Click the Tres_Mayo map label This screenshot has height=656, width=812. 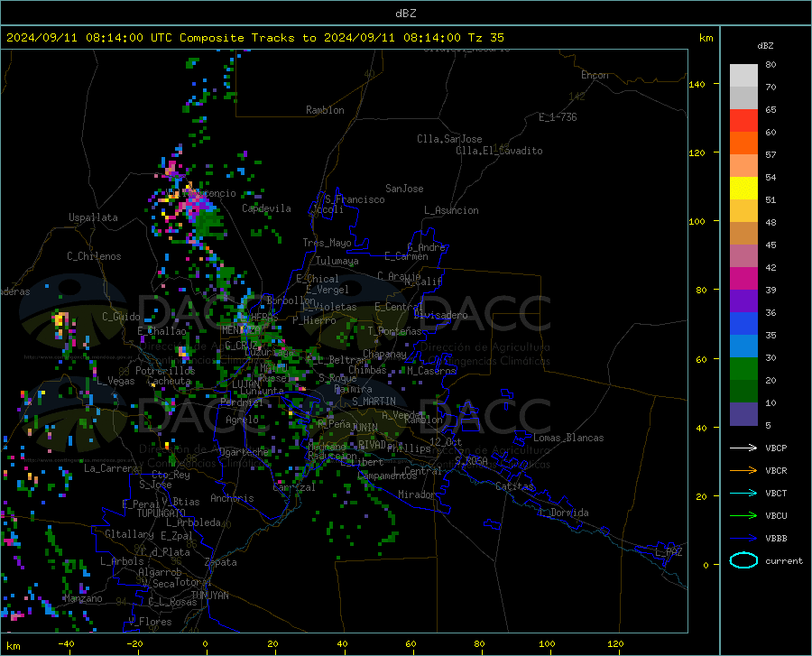point(327,243)
